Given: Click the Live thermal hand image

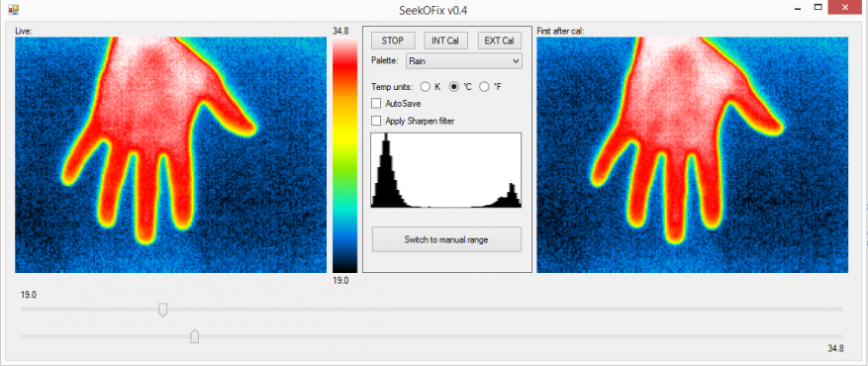Looking at the screenshot, I should point(170,154).
